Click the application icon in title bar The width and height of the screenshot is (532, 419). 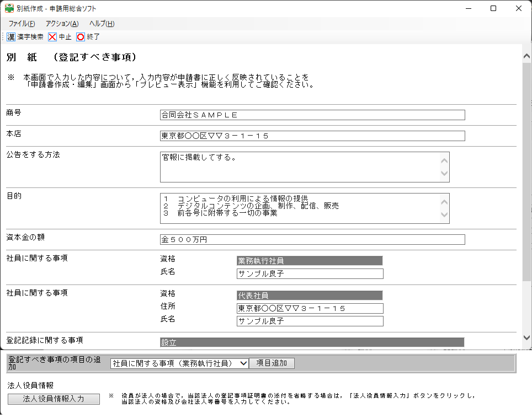pos(9,8)
